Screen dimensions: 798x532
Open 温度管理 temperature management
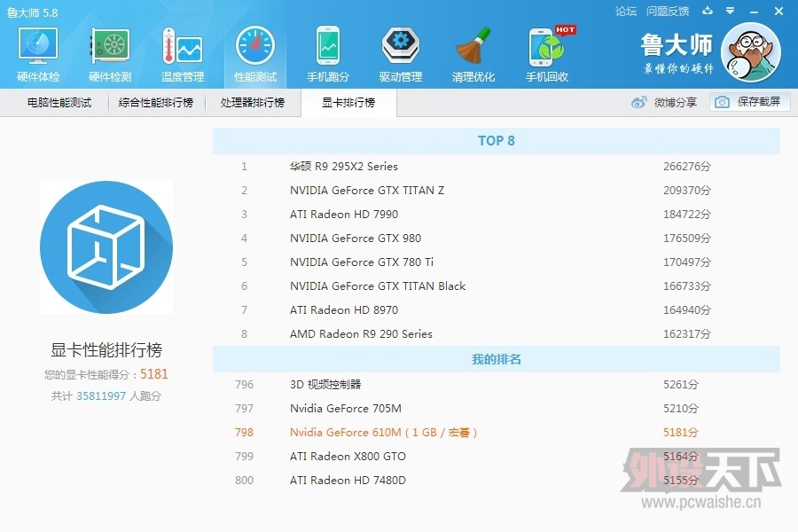[183, 55]
